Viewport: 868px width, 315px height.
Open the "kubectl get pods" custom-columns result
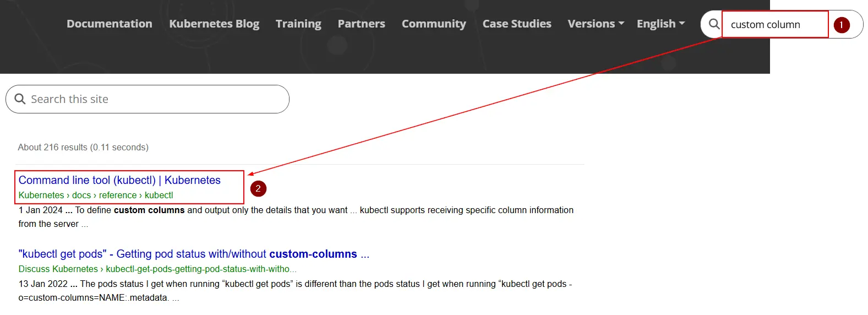click(x=194, y=254)
